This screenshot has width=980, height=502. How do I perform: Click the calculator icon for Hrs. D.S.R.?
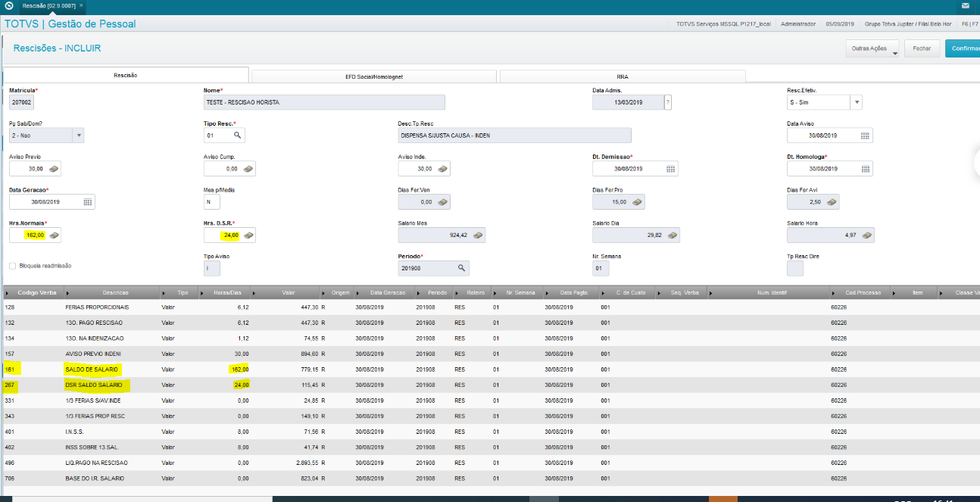[x=248, y=235]
